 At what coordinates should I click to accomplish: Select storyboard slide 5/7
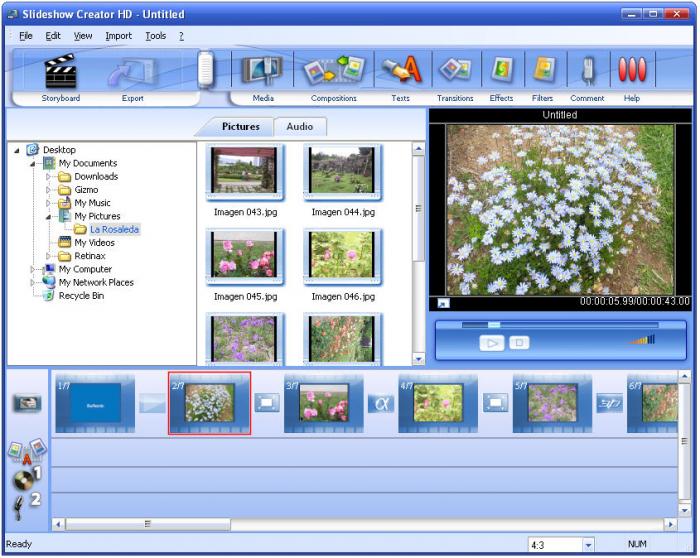(552, 404)
